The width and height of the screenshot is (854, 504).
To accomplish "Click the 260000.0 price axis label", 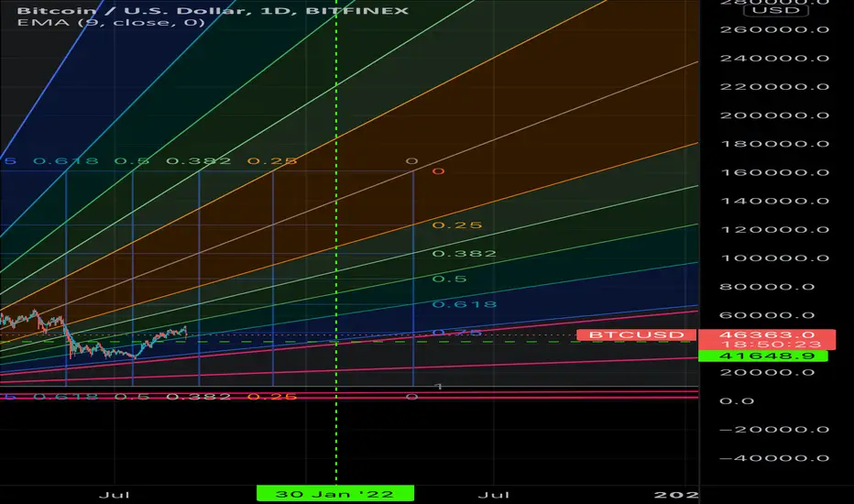I will point(774,29).
